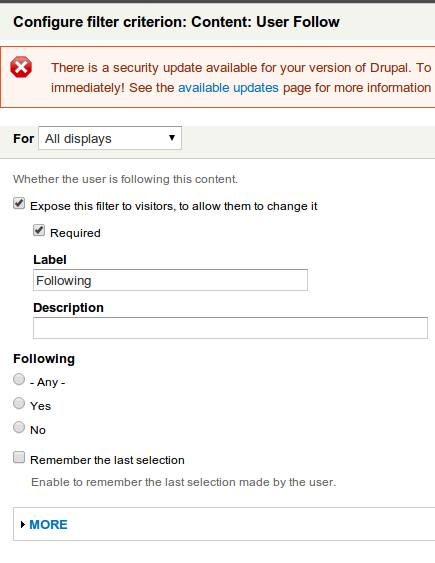The width and height of the screenshot is (435, 563).
Task: Open the available updates link
Action: (x=228, y=88)
